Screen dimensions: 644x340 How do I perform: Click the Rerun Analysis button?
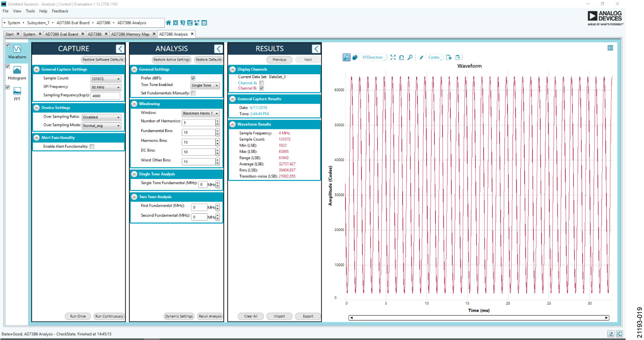(x=210, y=316)
